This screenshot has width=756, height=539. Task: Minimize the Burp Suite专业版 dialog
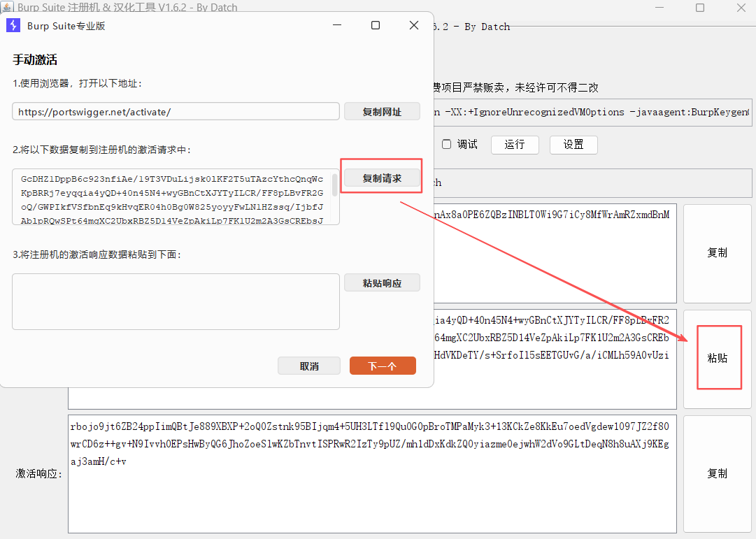[337, 25]
